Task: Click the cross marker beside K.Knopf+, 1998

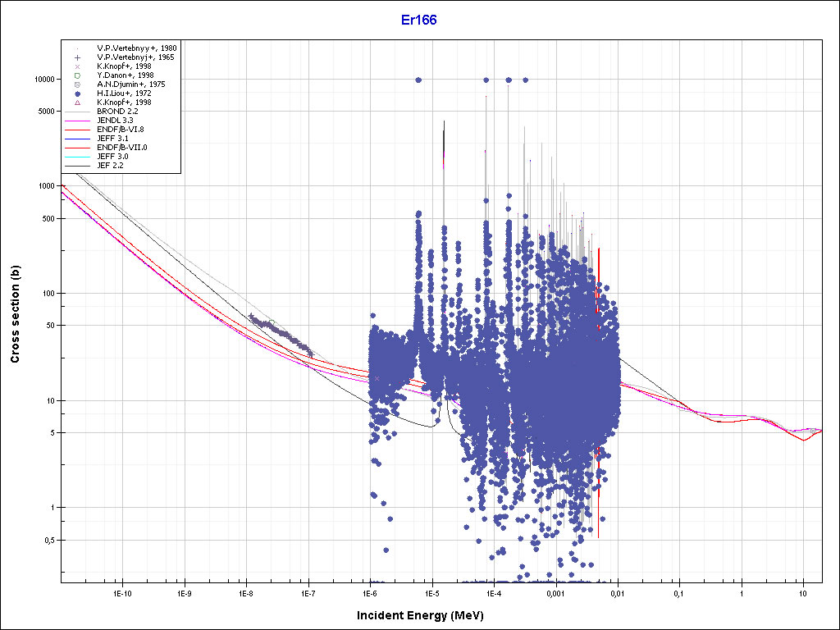Action: point(76,66)
